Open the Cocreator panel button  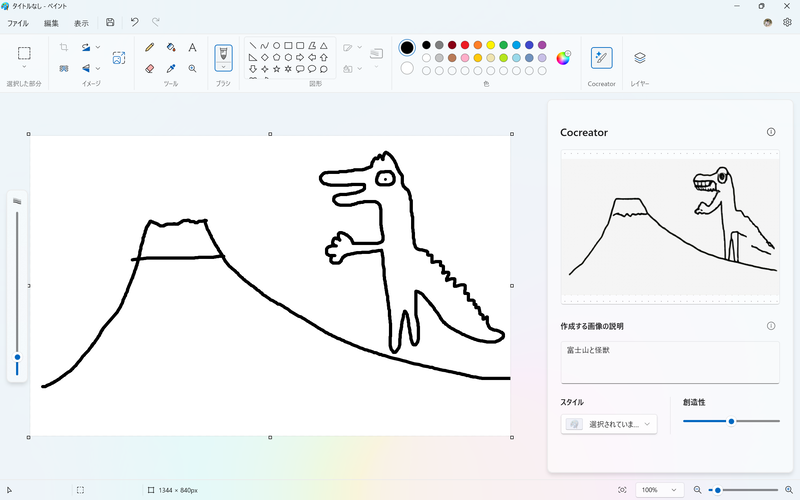tap(602, 58)
